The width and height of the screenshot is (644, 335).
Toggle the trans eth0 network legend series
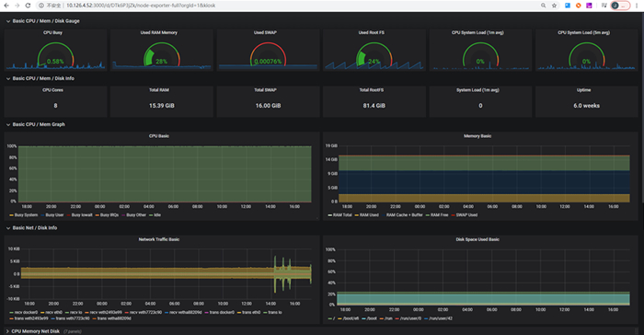pos(251,312)
